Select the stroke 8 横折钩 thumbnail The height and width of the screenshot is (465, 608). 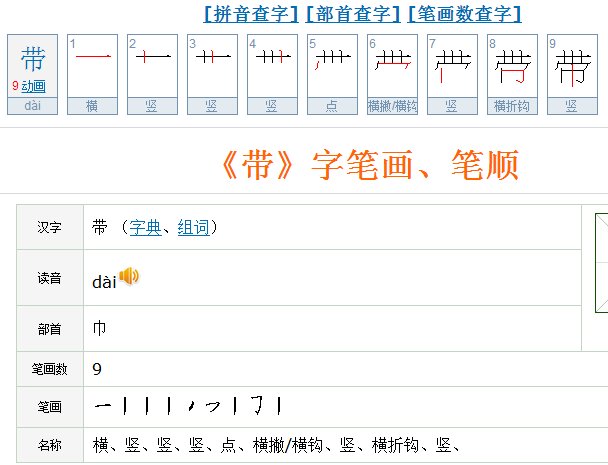[x=512, y=74]
